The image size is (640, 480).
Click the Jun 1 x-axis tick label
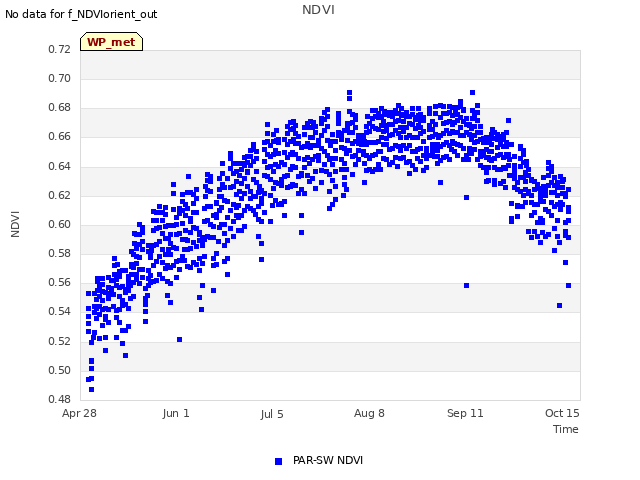tap(176, 413)
